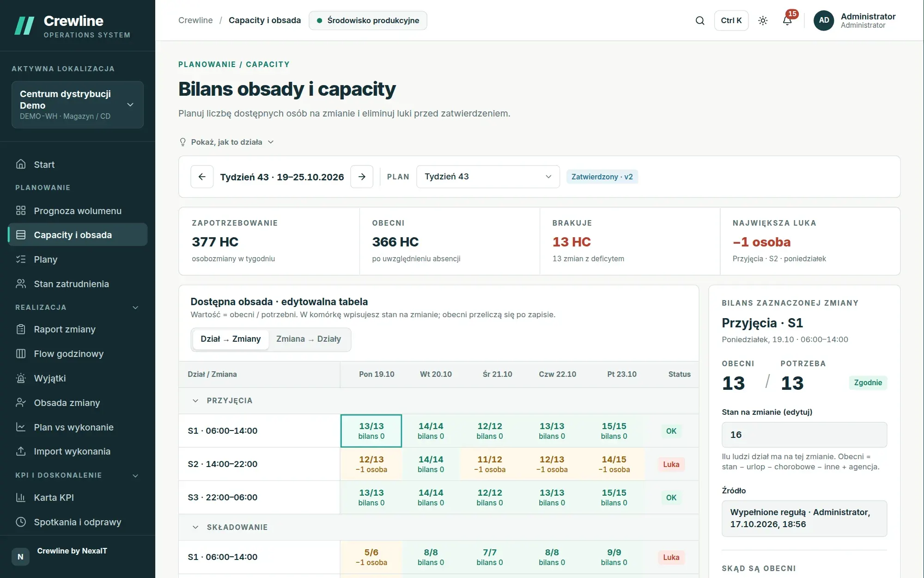
Task: Select Przyjęcia S2 Friday cell 14/15
Action: pyautogui.click(x=614, y=464)
